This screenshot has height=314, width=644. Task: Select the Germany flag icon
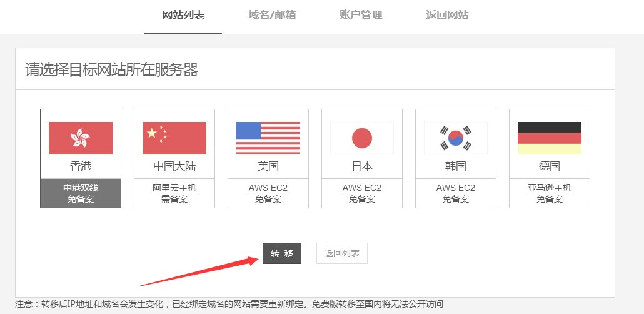[x=550, y=138]
